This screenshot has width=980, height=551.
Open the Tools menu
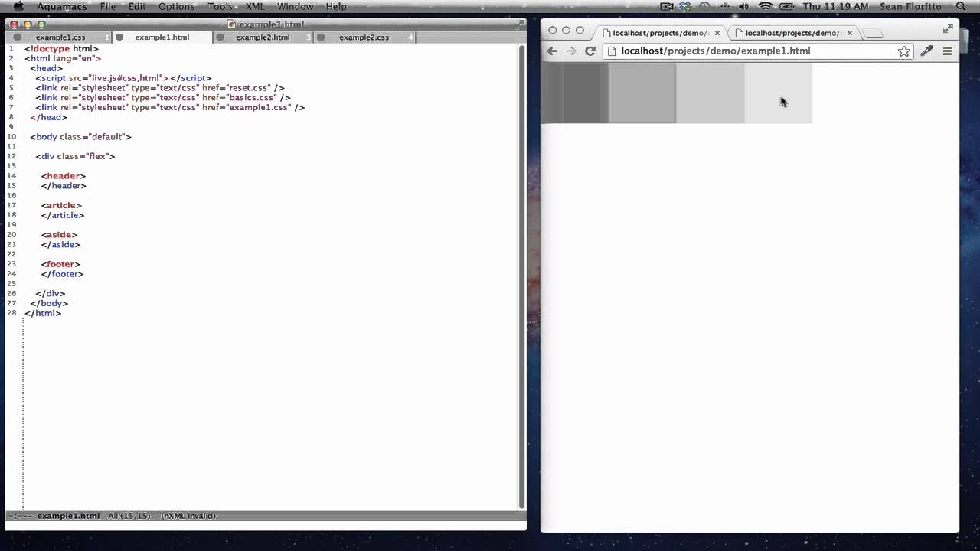(220, 7)
